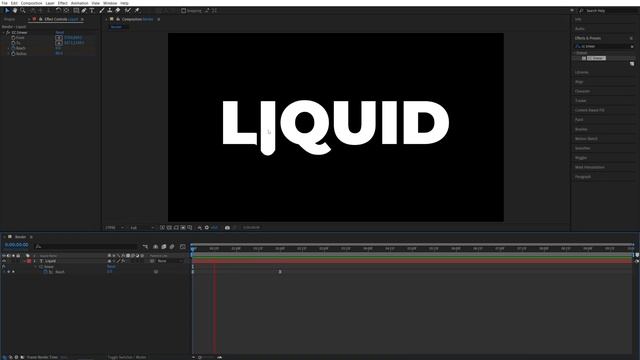Open the composition mini-flowchart icon in timeline
Viewport: 640px width, 360px height.
point(145,247)
